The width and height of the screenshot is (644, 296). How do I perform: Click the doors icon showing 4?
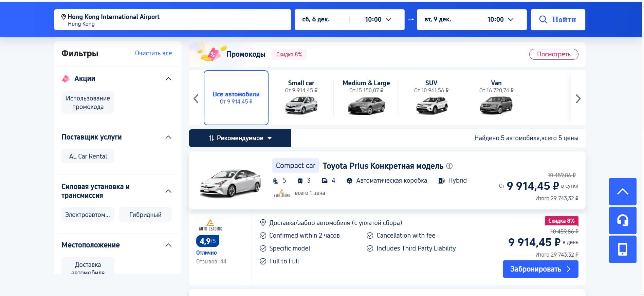325,181
